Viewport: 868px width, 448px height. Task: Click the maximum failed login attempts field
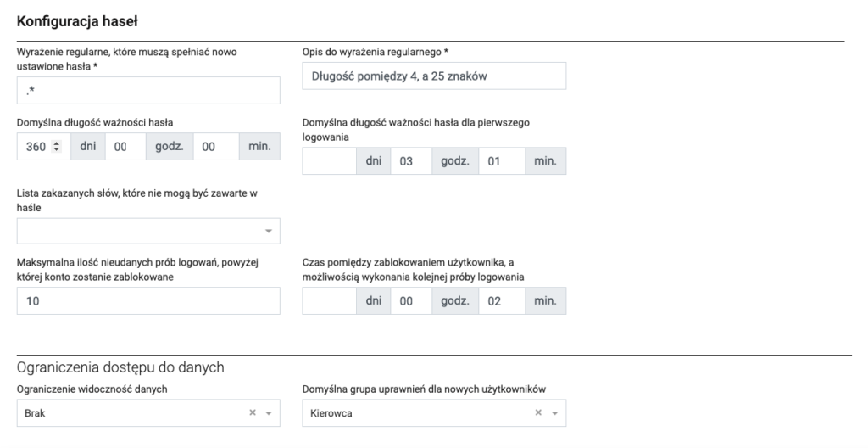tap(148, 300)
